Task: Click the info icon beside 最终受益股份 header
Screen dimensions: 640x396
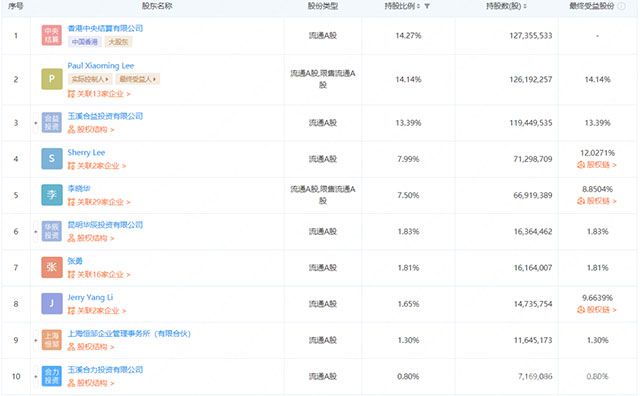Action: [621, 6]
